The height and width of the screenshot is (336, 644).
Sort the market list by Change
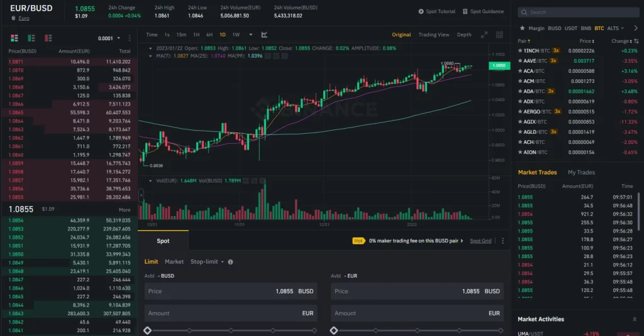[621, 41]
